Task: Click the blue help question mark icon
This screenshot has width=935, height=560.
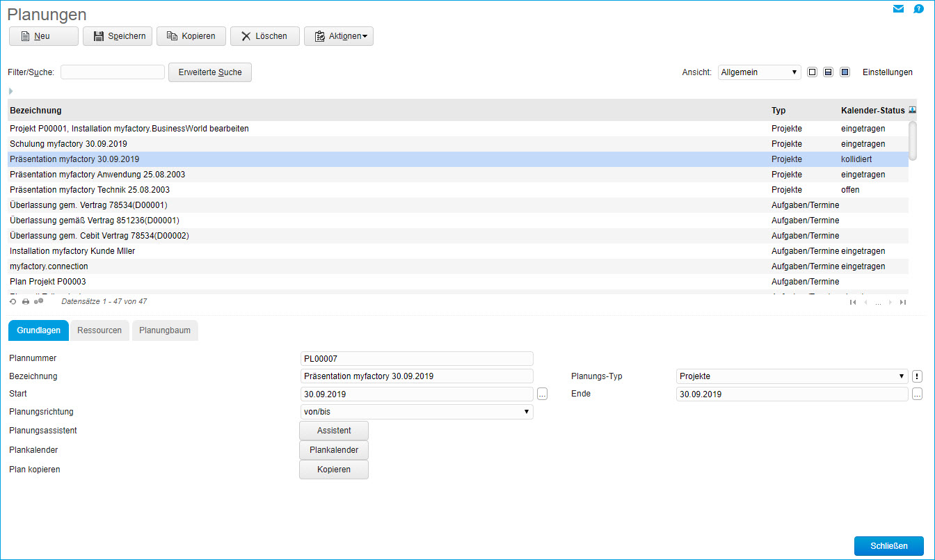Action: point(918,9)
